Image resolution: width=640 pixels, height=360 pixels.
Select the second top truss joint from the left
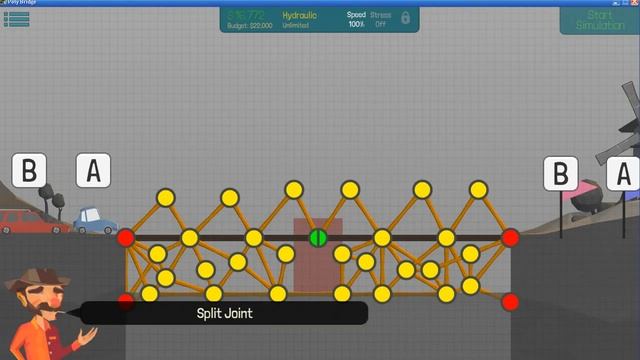click(x=229, y=198)
